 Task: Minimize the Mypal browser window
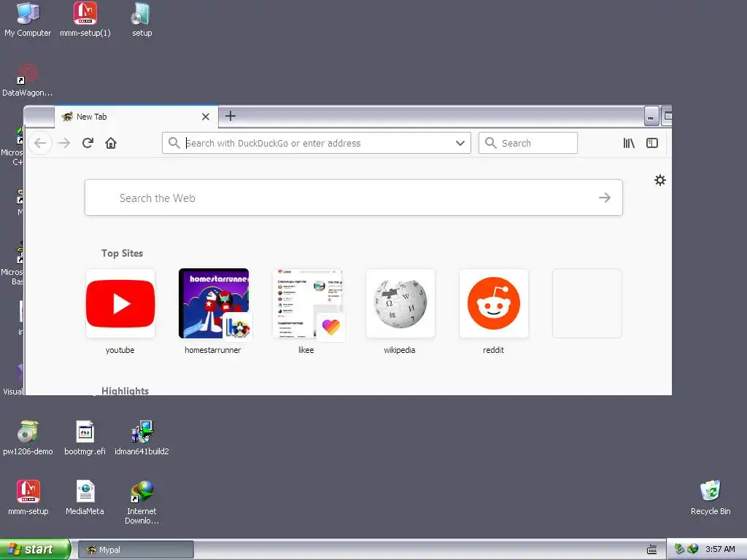pyautogui.click(x=651, y=116)
